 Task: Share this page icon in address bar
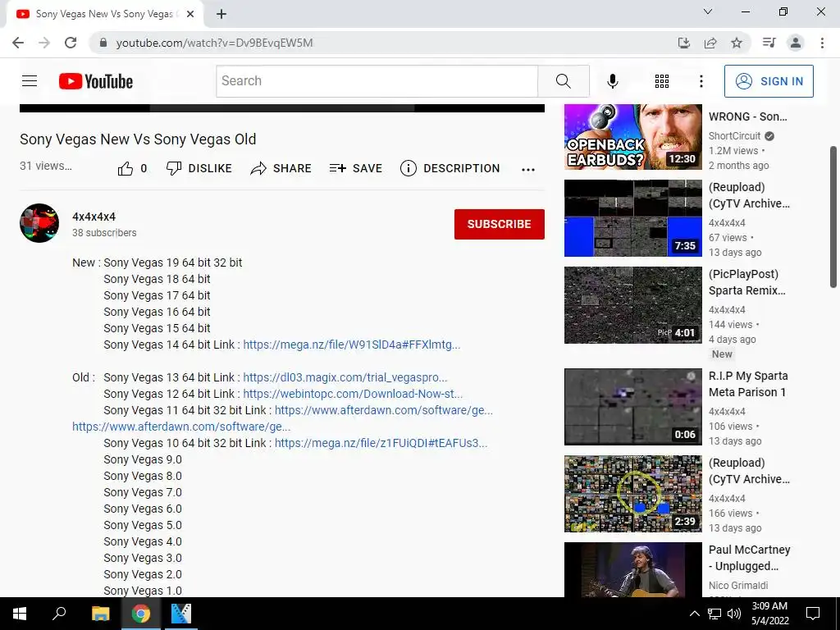(710, 43)
